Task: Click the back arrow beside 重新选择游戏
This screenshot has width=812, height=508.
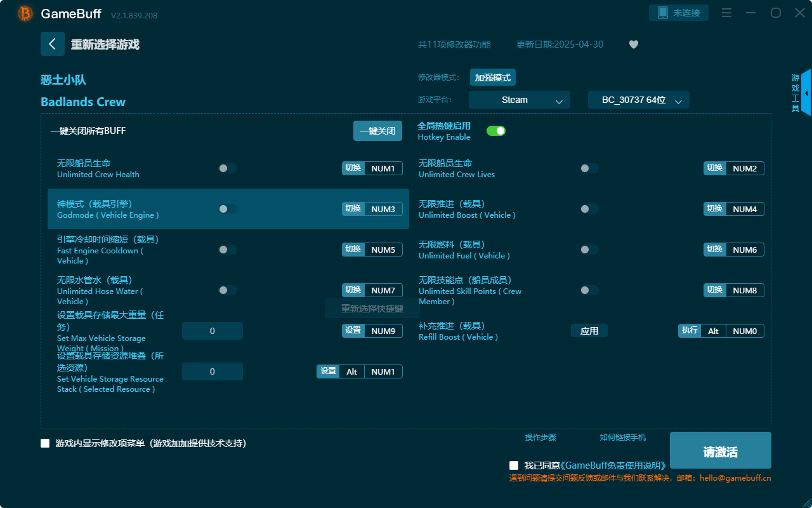Action: (x=53, y=43)
